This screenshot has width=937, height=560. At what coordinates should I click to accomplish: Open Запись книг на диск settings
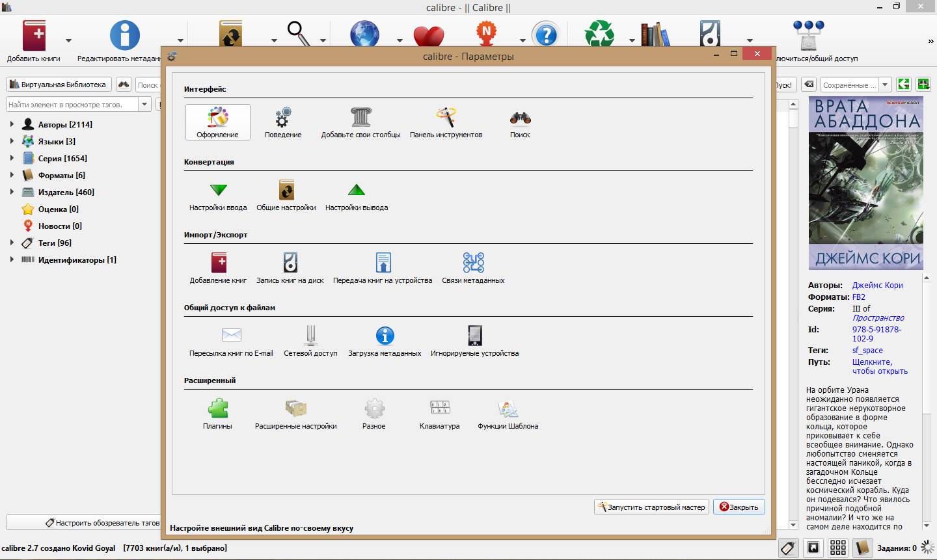pyautogui.click(x=290, y=268)
